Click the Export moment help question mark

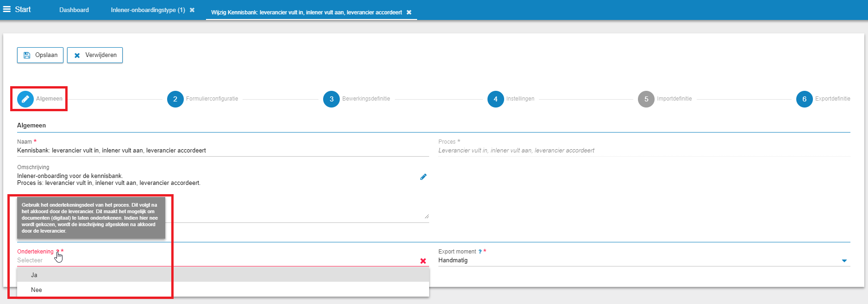click(480, 252)
